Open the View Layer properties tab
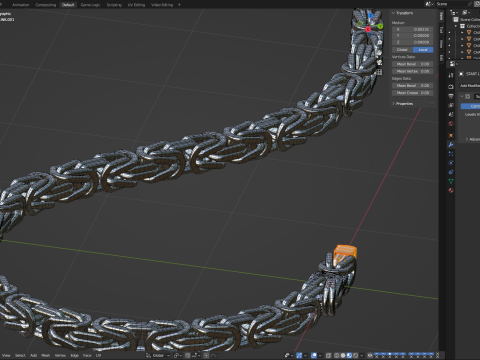 click(451, 105)
